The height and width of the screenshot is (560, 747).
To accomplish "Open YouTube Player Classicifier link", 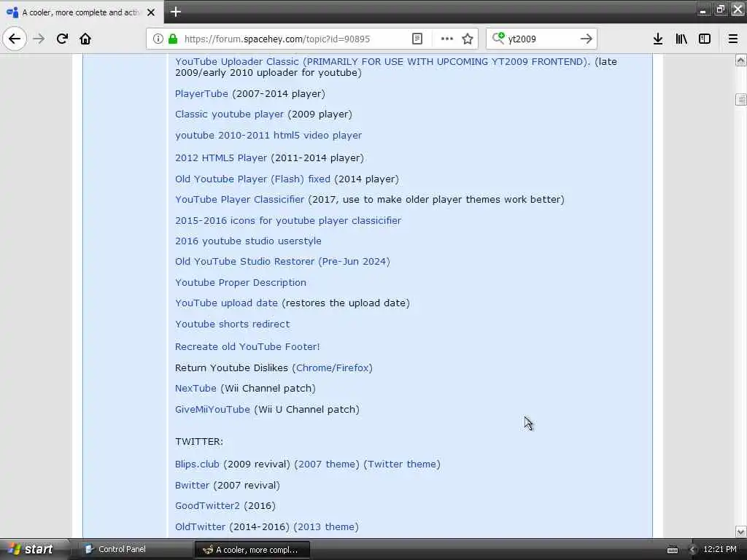I will point(239,200).
